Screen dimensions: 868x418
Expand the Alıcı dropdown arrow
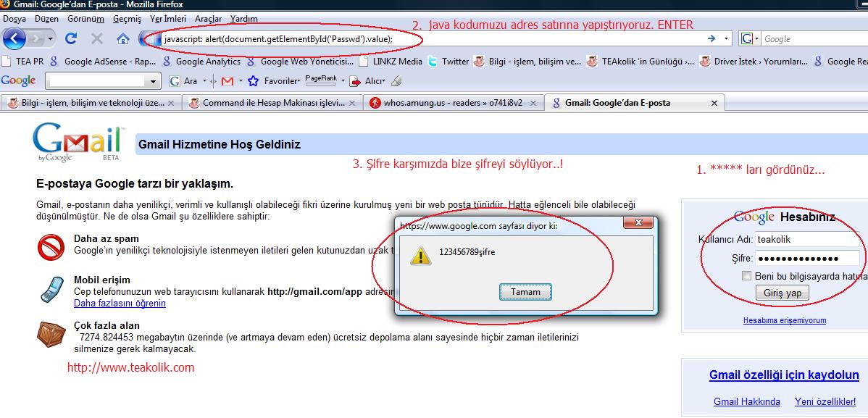383,81
